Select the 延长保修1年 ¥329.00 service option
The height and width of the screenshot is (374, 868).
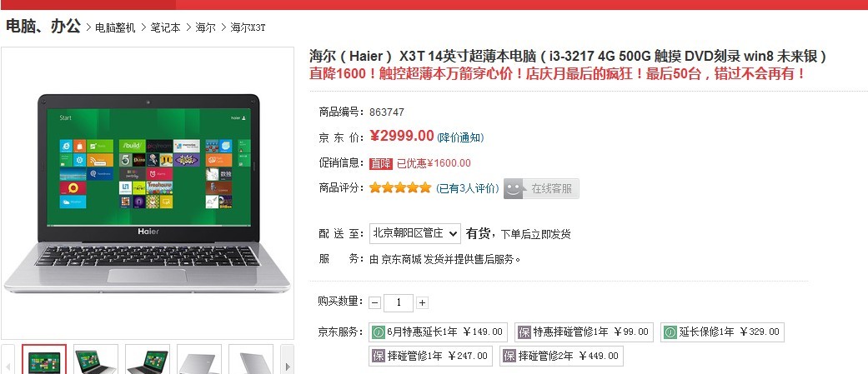722,332
